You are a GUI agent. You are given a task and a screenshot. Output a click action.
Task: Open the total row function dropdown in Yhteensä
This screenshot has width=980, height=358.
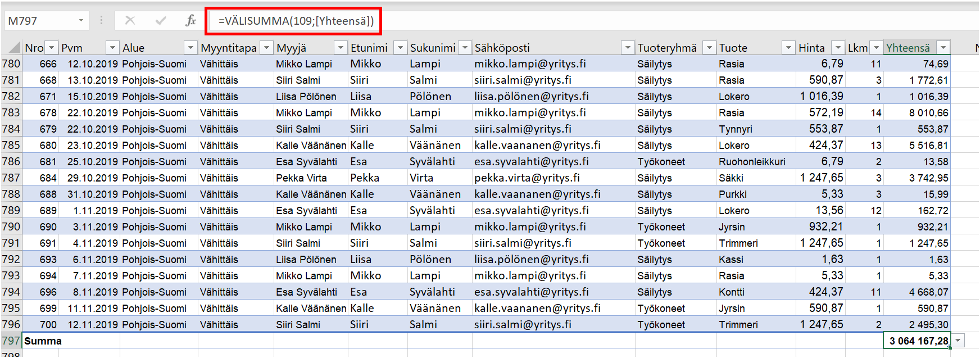[x=958, y=341]
